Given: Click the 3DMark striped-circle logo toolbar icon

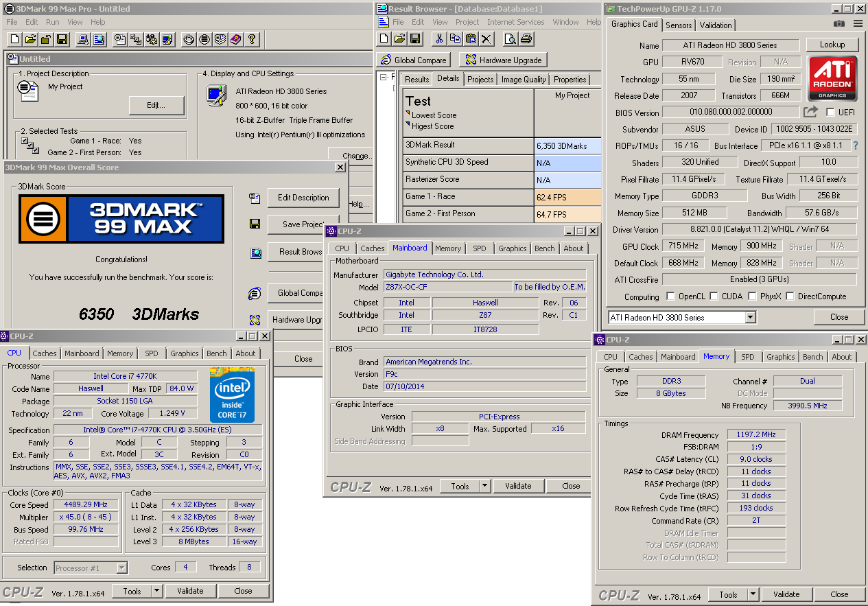Looking at the screenshot, I should (x=204, y=39).
